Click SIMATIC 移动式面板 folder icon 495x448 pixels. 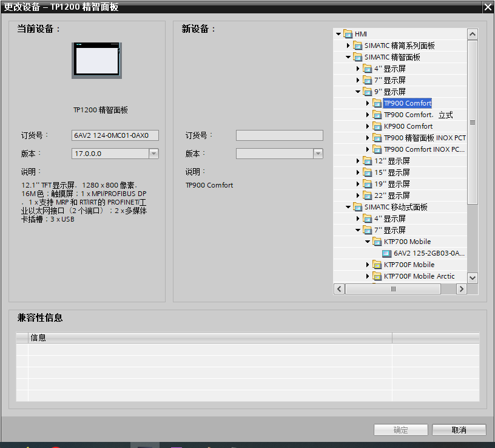click(x=358, y=207)
